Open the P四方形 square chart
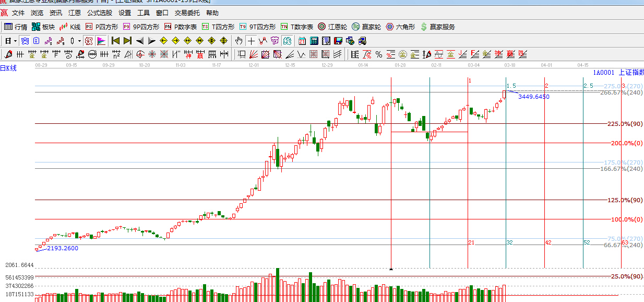644x302 pixels. (102, 27)
